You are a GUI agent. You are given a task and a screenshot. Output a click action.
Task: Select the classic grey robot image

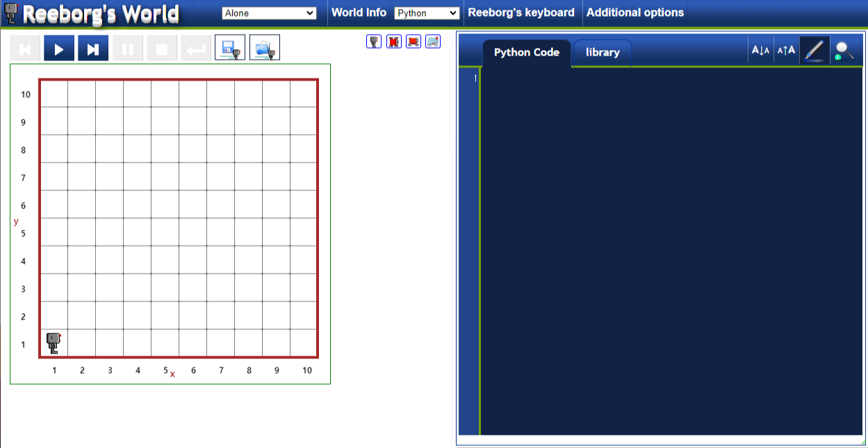click(x=374, y=42)
